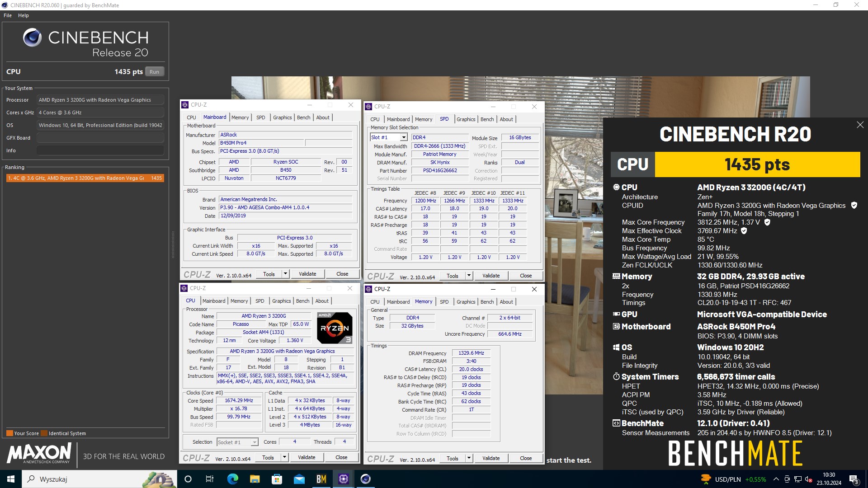Select the ranking entry for Ryzen 3 3200G
Image resolution: width=868 pixels, height=488 pixels.
(85, 178)
